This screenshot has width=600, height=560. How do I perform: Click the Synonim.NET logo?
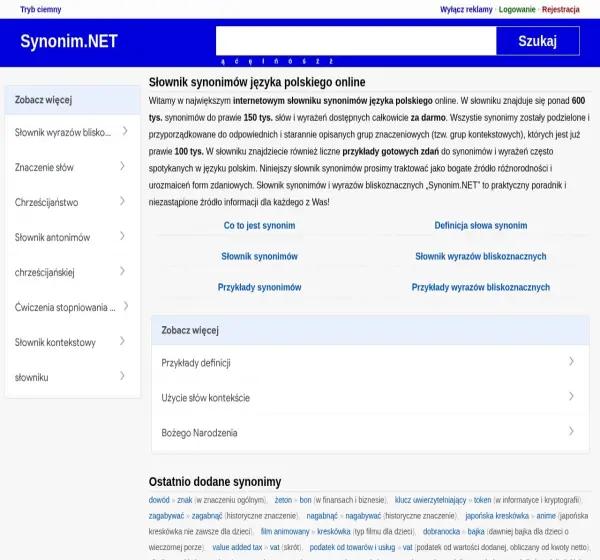point(69,41)
